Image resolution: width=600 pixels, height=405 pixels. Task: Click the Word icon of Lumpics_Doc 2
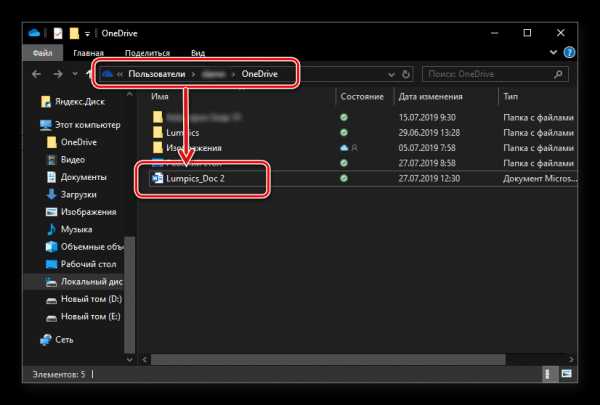coord(158,178)
